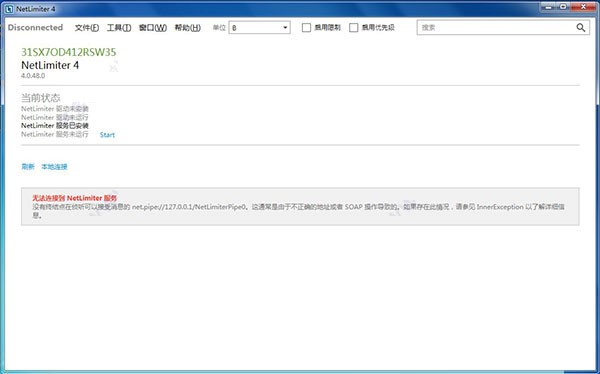The height and width of the screenshot is (374, 600).
Task: Click the NetLimiter 服务未运行 status line
Action: coord(55,134)
